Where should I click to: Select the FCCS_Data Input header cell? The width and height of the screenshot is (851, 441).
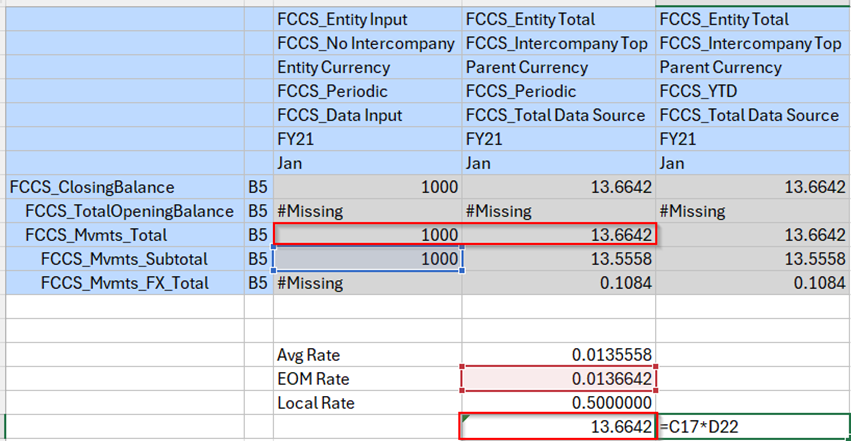tap(367, 115)
